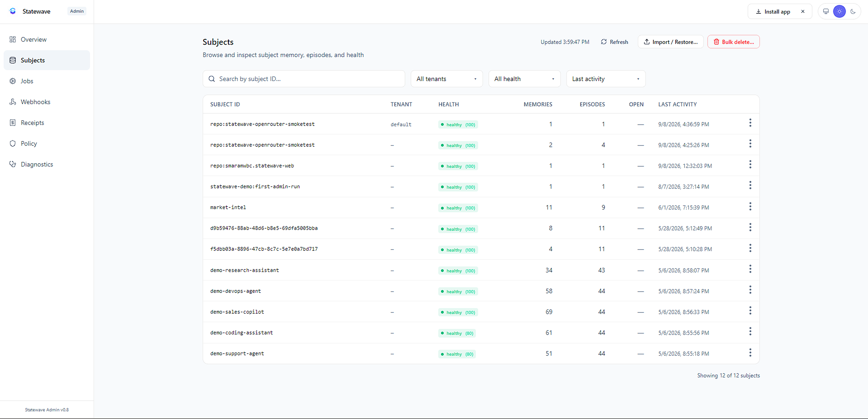Open subject demo-sales-copilot
The image size is (868, 419).
(237, 312)
